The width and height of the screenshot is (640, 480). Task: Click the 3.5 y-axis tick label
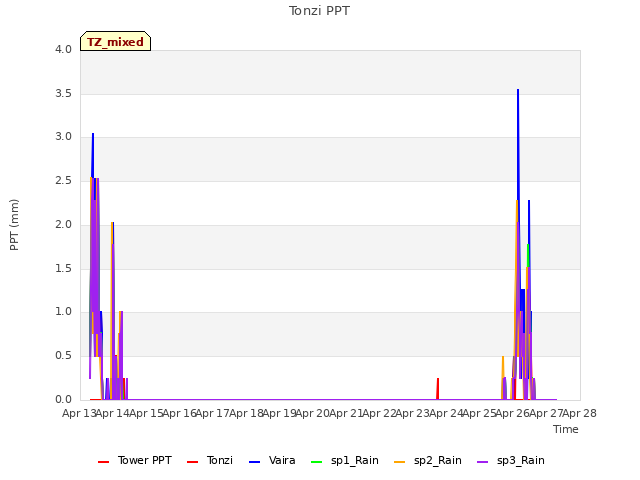click(x=63, y=93)
